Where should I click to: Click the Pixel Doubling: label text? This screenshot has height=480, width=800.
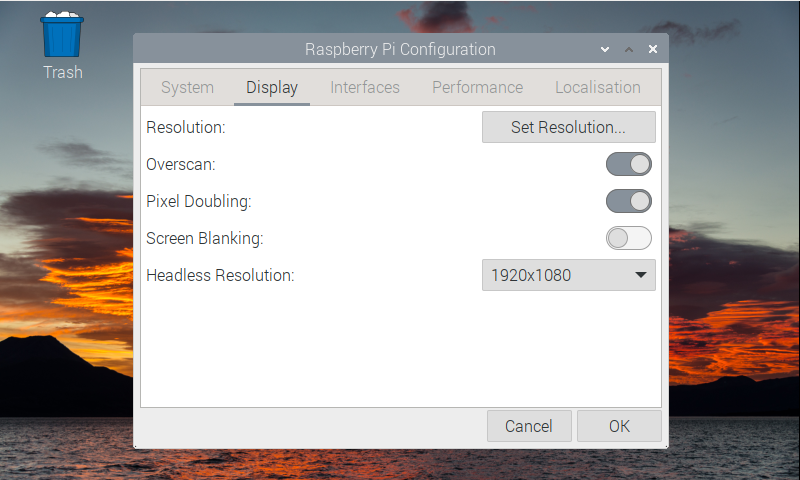[x=198, y=201]
